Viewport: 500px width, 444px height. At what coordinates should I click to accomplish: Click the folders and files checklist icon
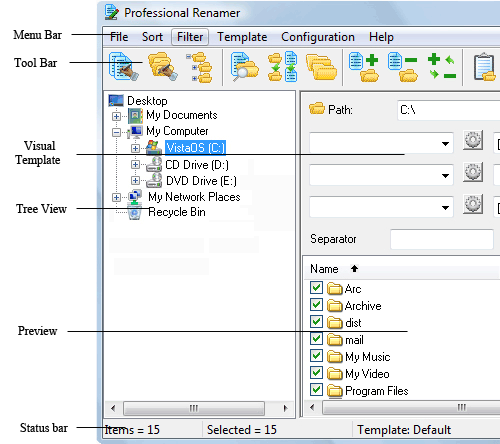283,66
